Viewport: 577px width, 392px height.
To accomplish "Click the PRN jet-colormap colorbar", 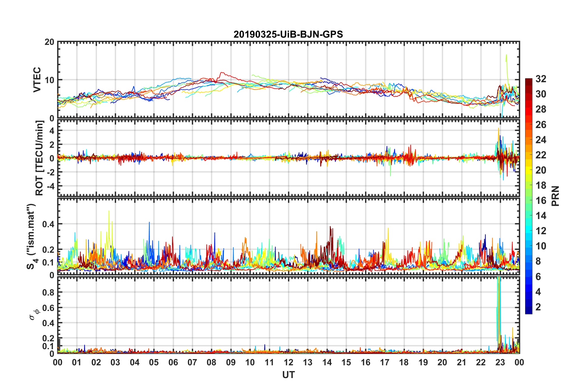I will click(528, 196).
